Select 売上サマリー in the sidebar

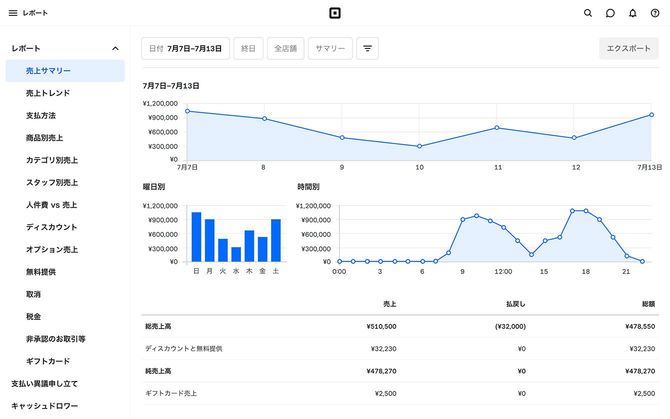tap(65, 71)
